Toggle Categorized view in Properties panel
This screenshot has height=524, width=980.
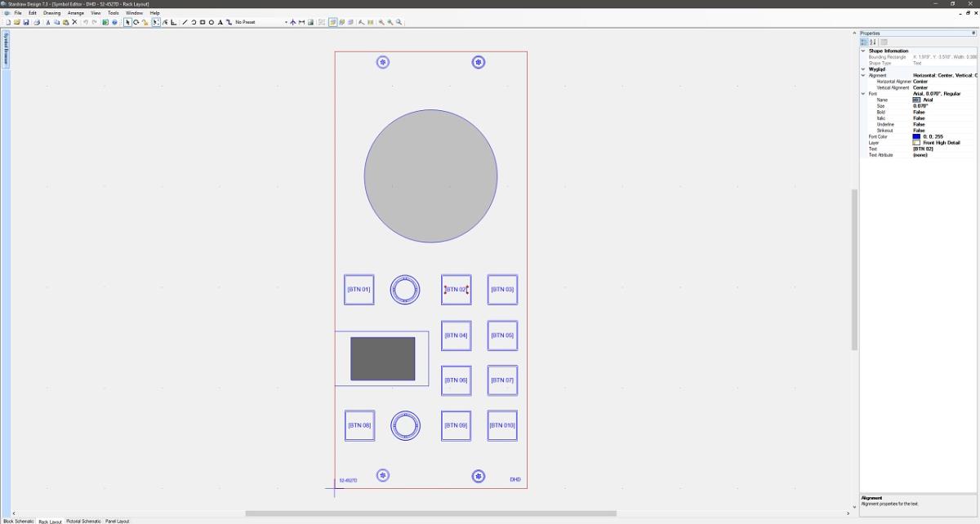coord(864,42)
